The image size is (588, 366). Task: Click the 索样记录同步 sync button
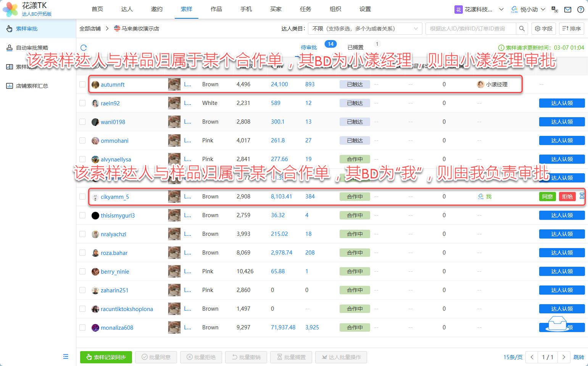(106, 357)
